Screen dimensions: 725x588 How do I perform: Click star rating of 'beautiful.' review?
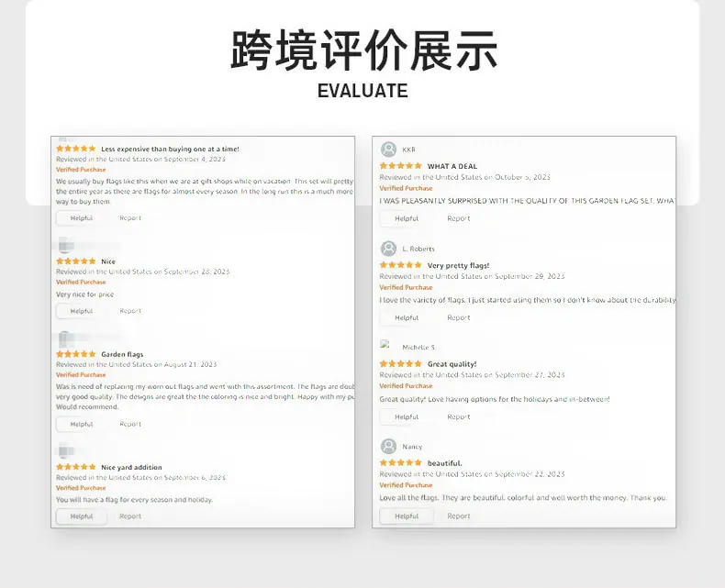pyautogui.click(x=400, y=462)
